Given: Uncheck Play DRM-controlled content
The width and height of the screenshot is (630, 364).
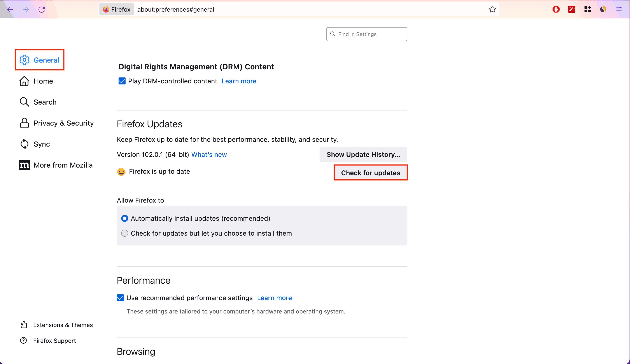Looking at the screenshot, I should [122, 81].
